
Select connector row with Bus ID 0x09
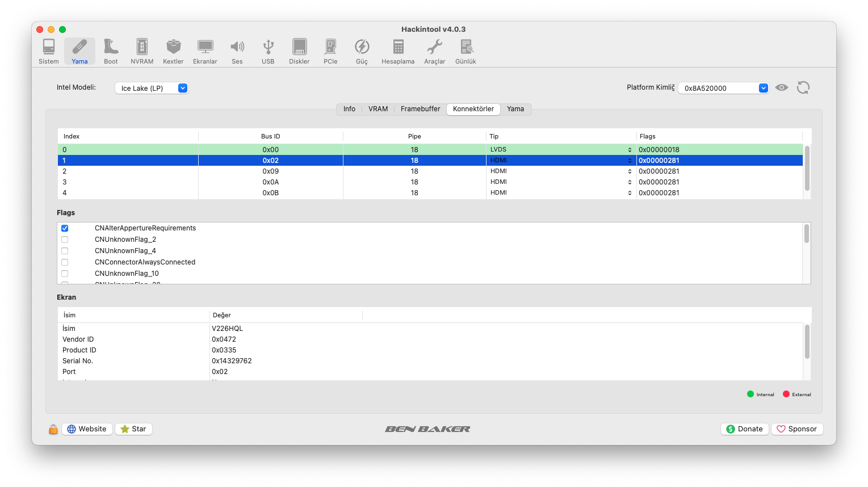coord(271,171)
